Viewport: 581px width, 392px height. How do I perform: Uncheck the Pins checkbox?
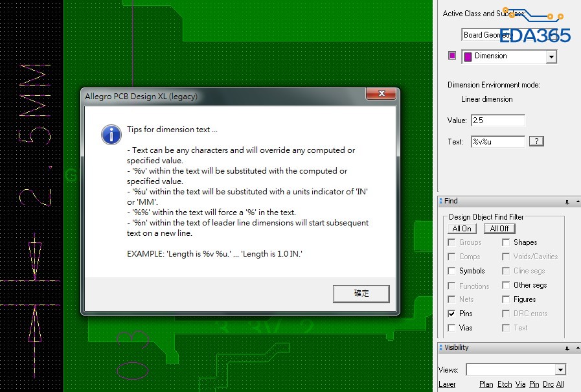tap(451, 314)
